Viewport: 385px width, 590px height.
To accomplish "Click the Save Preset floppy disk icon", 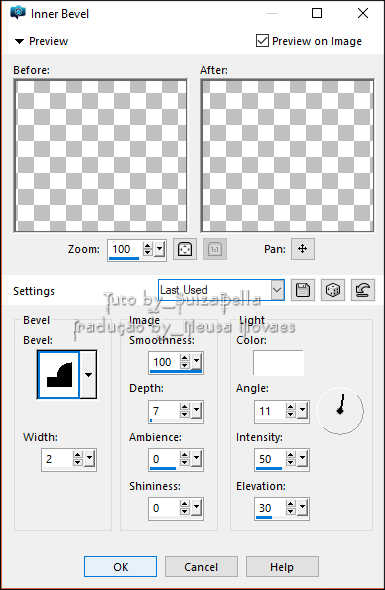I will point(303,290).
